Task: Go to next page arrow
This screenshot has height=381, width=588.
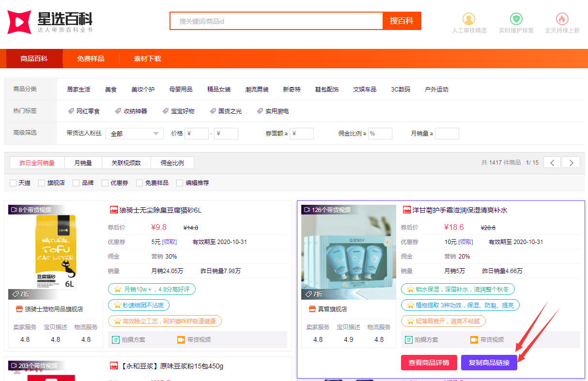Action: [x=571, y=163]
